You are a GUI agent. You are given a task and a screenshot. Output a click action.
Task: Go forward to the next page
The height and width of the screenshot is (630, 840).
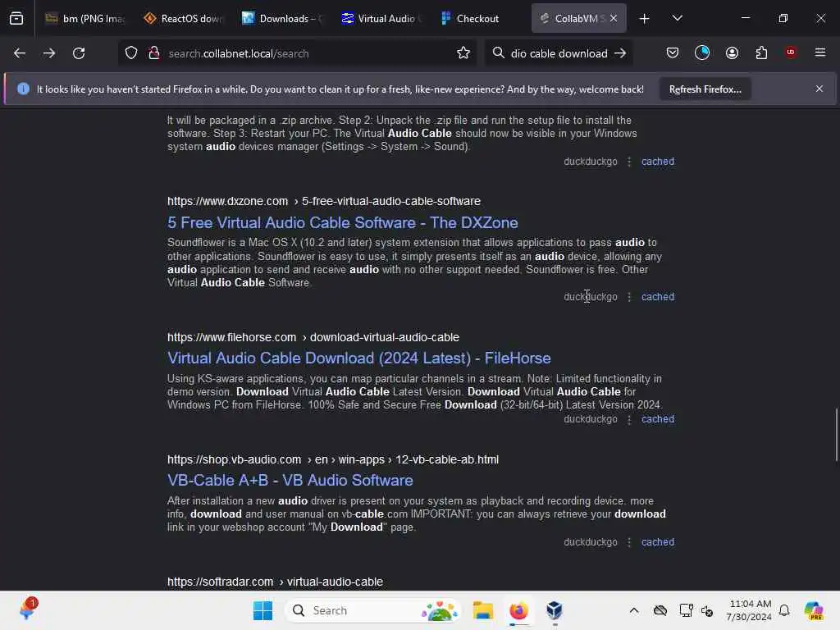click(49, 53)
